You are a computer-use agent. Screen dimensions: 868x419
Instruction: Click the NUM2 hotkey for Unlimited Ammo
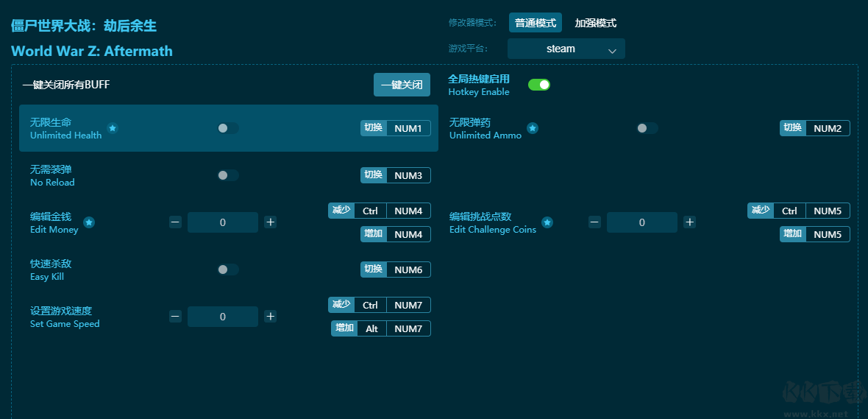coord(828,129)
